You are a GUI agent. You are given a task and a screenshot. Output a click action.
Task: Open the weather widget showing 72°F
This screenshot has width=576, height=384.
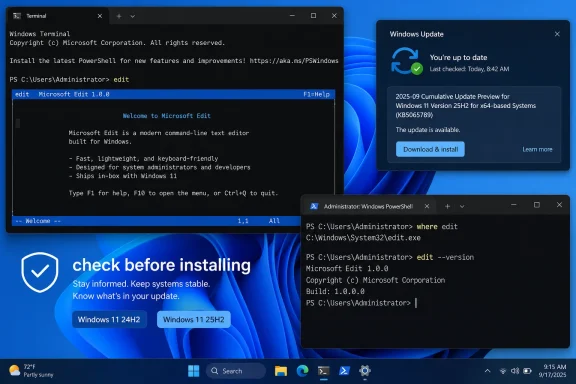click(x=31, y=371)
